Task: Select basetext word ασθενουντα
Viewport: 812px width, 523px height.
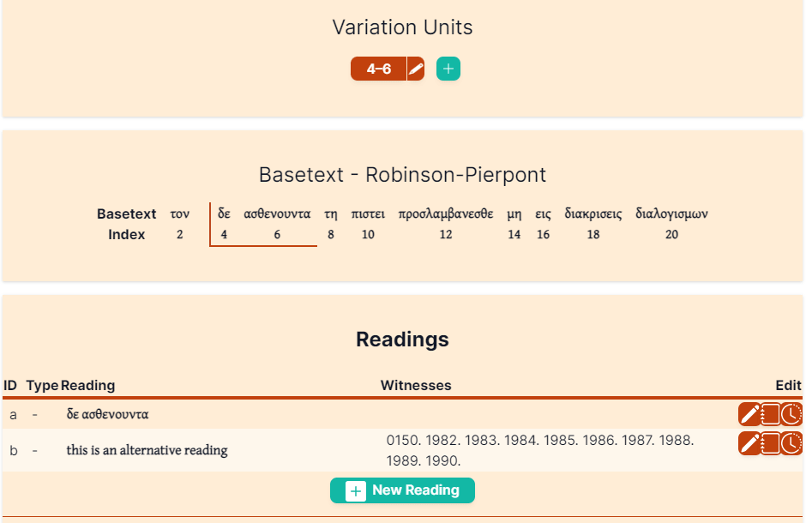Action: 277,213
